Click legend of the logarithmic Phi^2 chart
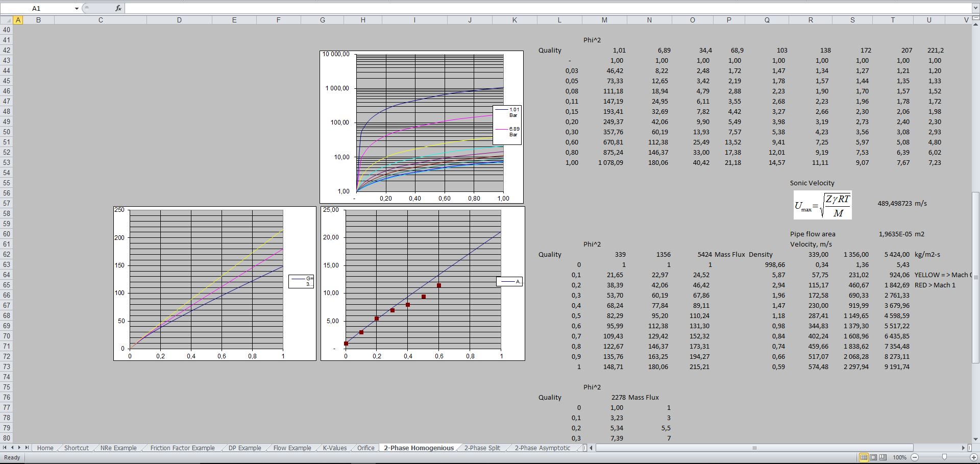 click(507, 125)
